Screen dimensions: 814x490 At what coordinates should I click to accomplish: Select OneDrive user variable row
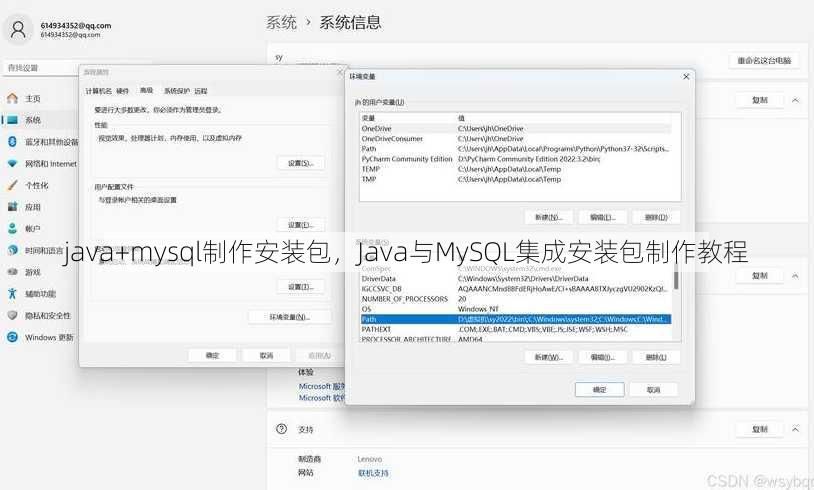point(515,128)
